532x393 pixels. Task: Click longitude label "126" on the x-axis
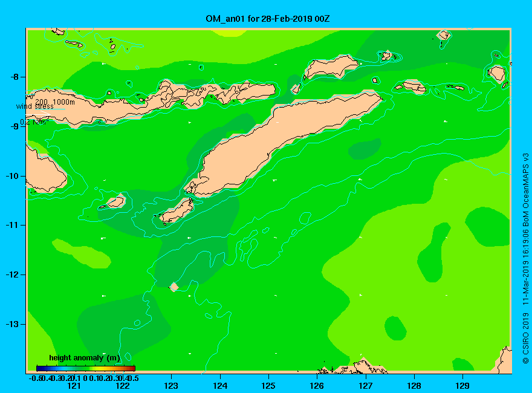tap(317, 386)
